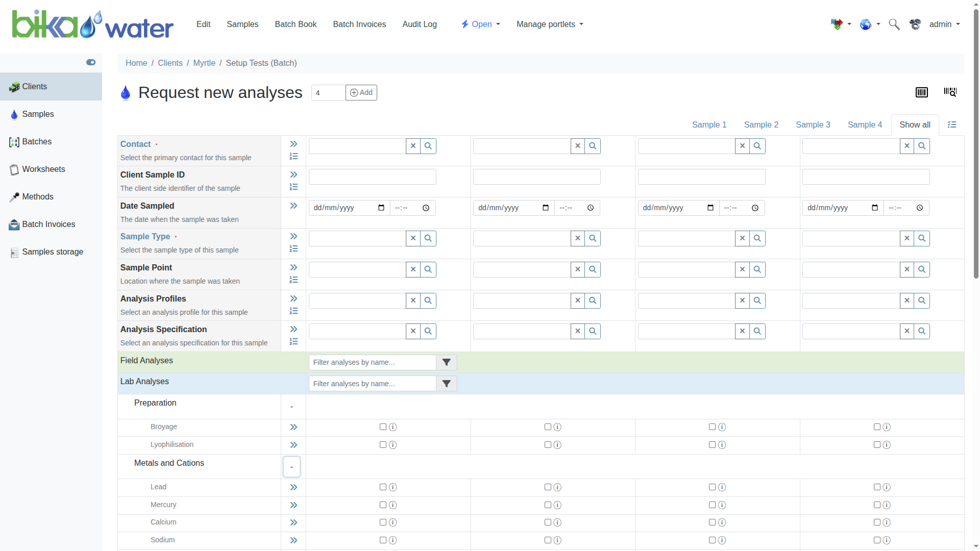Screen dimensions: 980x551
Task: Clear Sample 1 Contact field with X
Action: coord(413,146)
